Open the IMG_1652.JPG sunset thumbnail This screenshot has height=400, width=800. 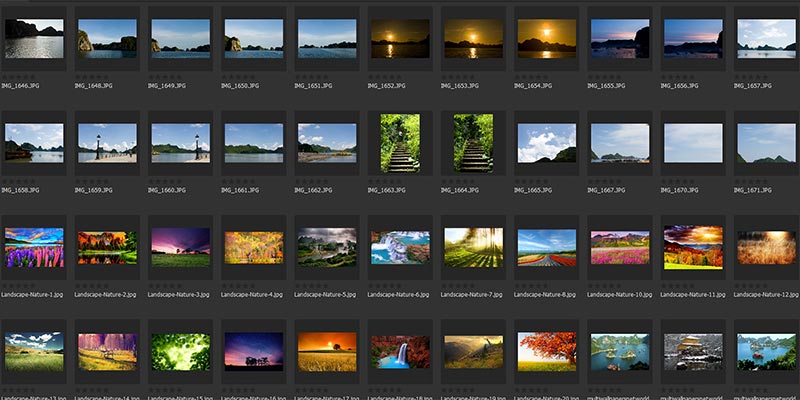401,39
